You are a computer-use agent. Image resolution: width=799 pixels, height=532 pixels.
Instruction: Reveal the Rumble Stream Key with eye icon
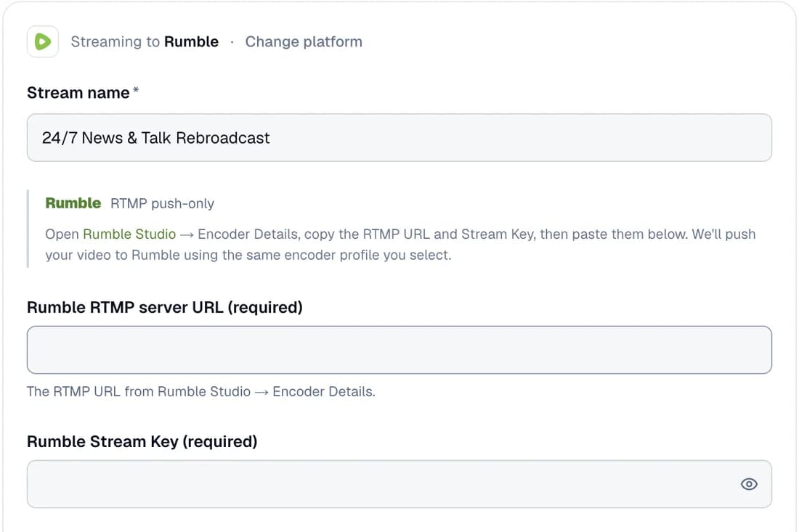point(749,484)
